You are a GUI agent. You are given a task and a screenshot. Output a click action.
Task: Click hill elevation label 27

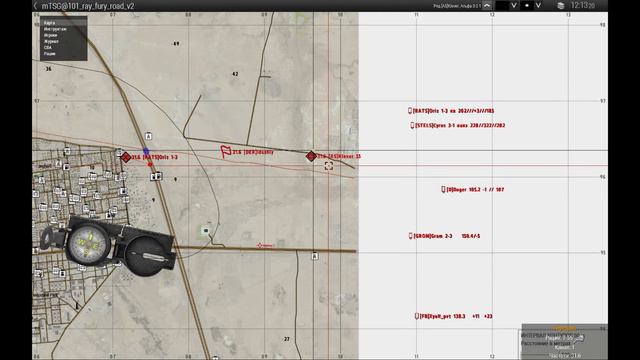(x=287, y=339)
